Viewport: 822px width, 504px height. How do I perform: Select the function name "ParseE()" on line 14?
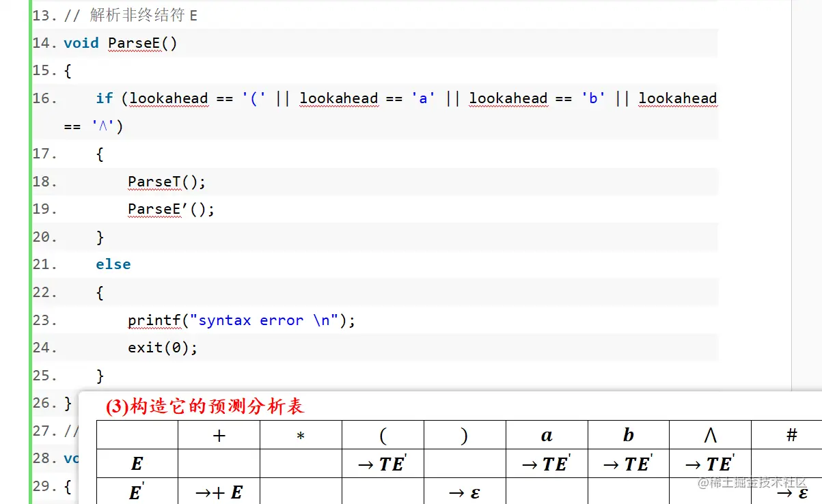tap(143, 43)
